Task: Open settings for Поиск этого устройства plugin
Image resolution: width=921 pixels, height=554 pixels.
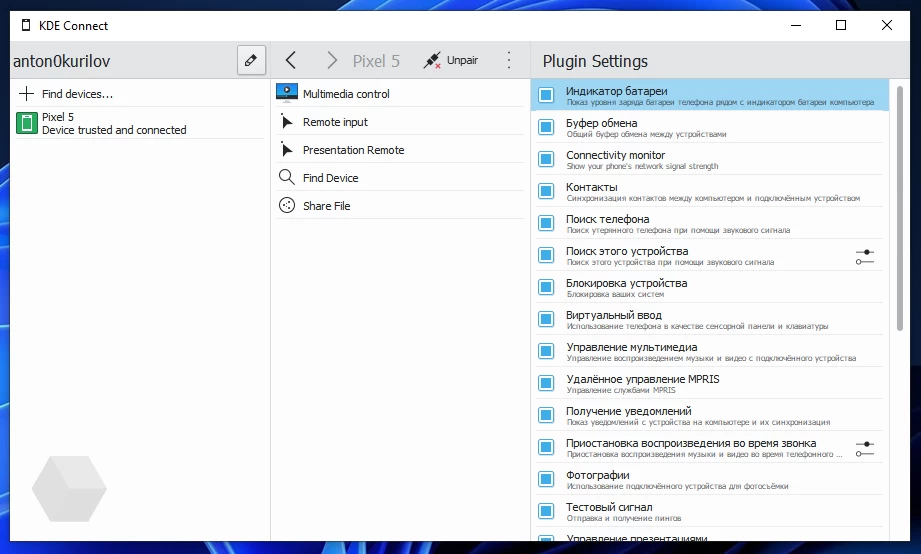Action: coord(865,257)
